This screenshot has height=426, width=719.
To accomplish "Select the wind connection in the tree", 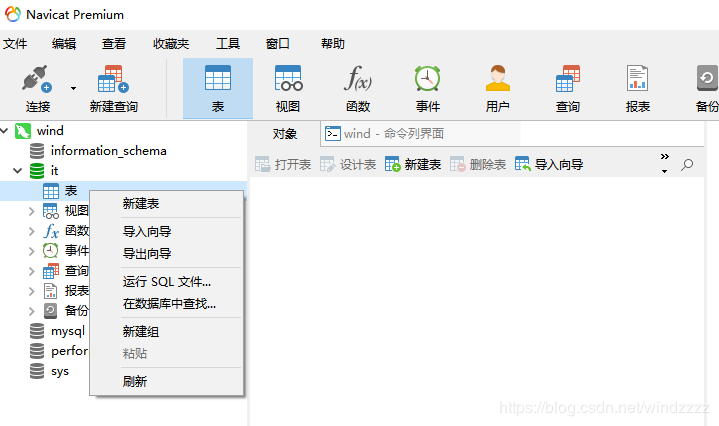I will tap(50, 131).
